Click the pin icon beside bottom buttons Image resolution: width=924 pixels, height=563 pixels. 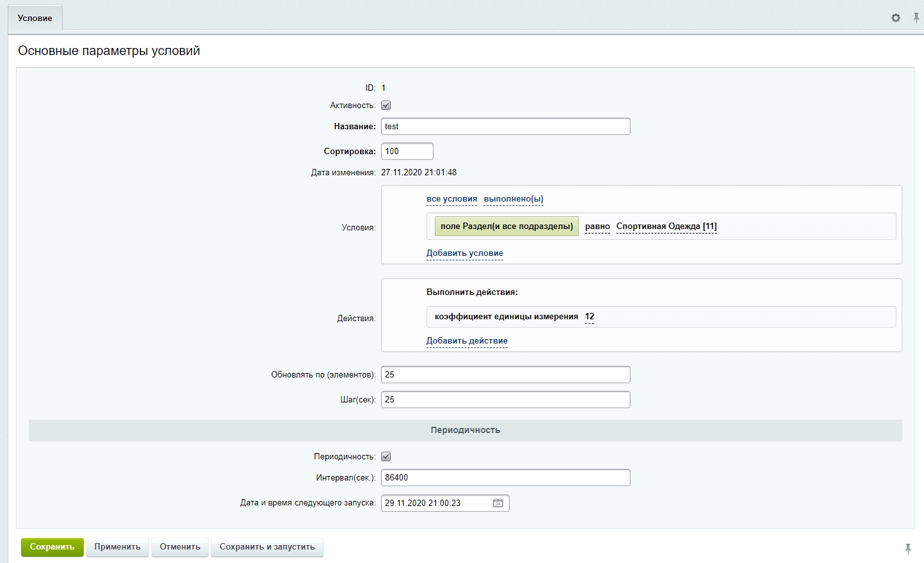(x=907, y=548)
